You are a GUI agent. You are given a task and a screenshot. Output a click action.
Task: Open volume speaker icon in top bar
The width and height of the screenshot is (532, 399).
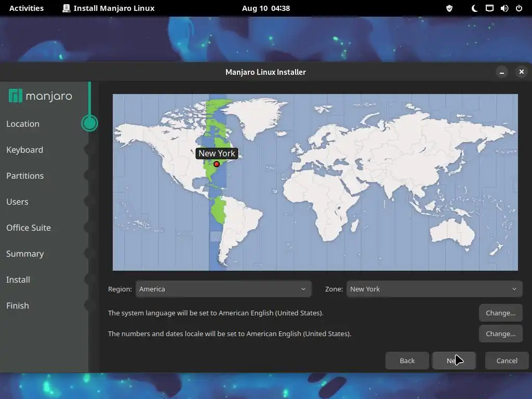504,8
